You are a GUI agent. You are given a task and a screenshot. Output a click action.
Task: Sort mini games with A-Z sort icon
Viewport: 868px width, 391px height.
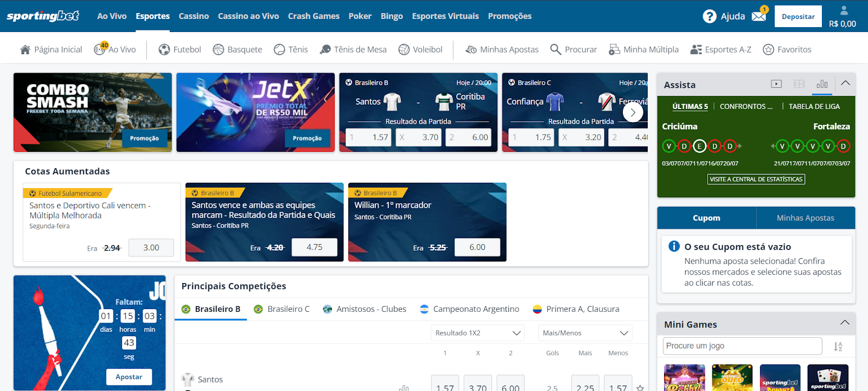(x=838, y=346)
